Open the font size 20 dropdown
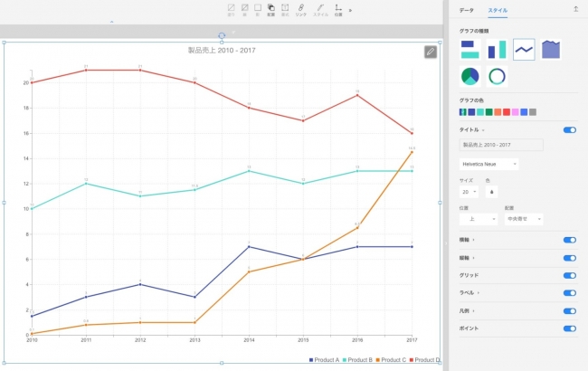The image size is (588, 371). pyautogui.click(x=469, y=192)
